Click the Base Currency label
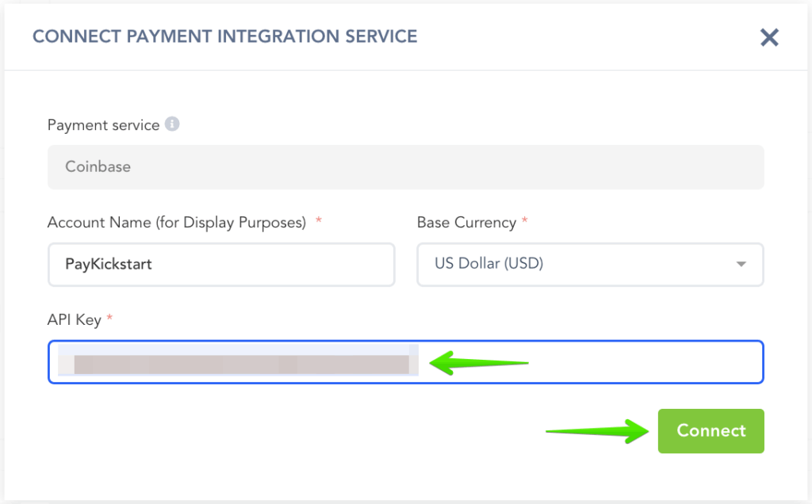Image resolution: width=812 pixels, height=504 pixels. pos(466,223)
